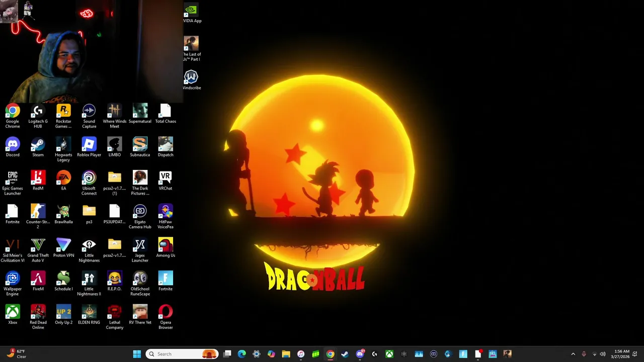
Task: Select the PS3UPDAT file icon
Action: [x=115, y=214]
